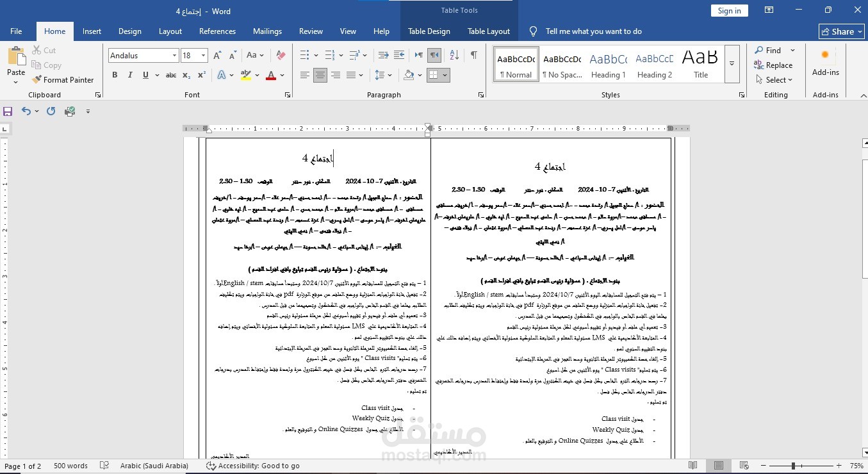Apply Heading 1 style
This screenshot has width=868, height=474.
click(608, 65)
